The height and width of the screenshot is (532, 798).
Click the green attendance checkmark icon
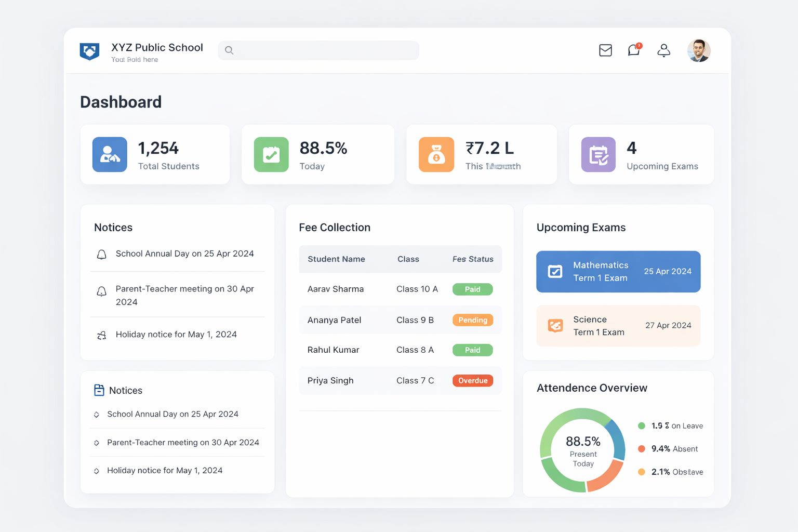272,154
